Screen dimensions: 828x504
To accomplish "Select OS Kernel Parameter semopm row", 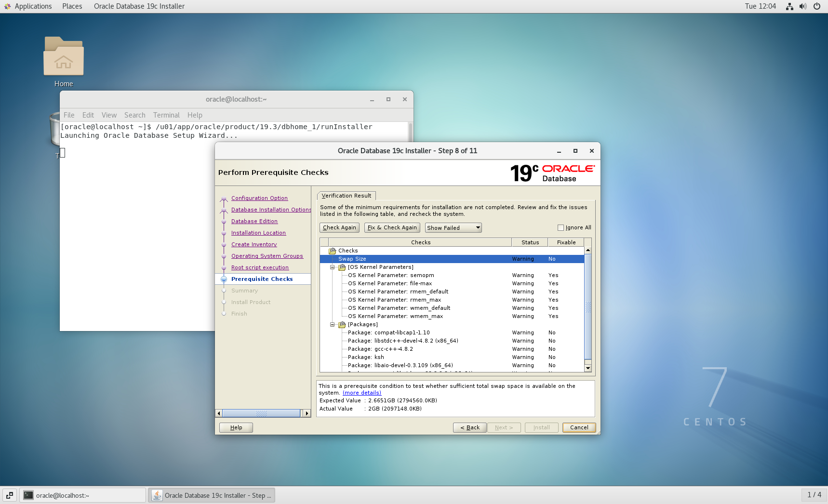I will 452,275.
